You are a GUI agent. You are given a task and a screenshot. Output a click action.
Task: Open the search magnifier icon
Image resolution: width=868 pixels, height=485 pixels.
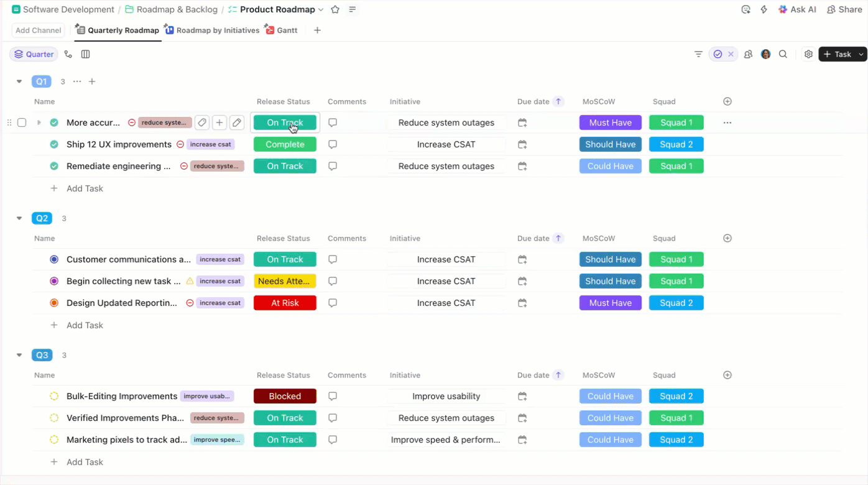pos(783,54)
